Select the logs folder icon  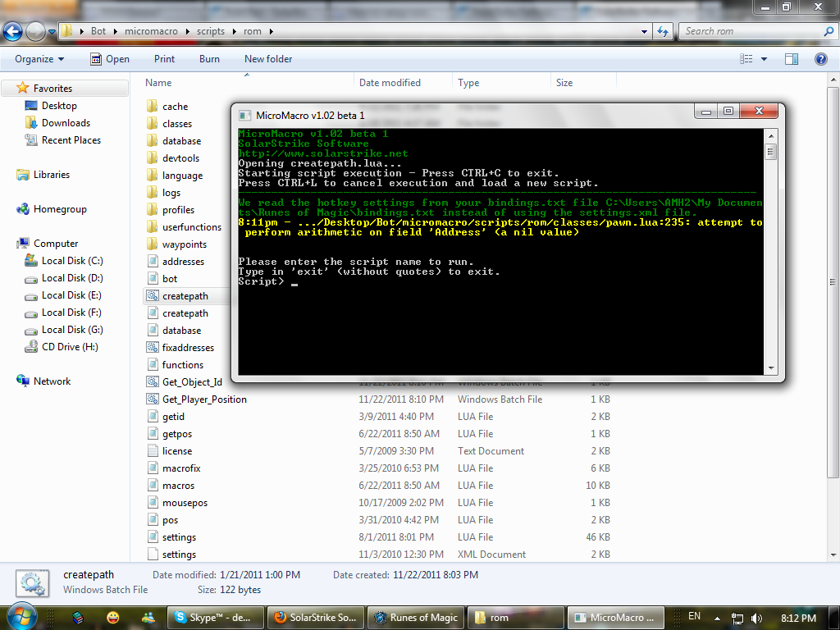(152, 192)
